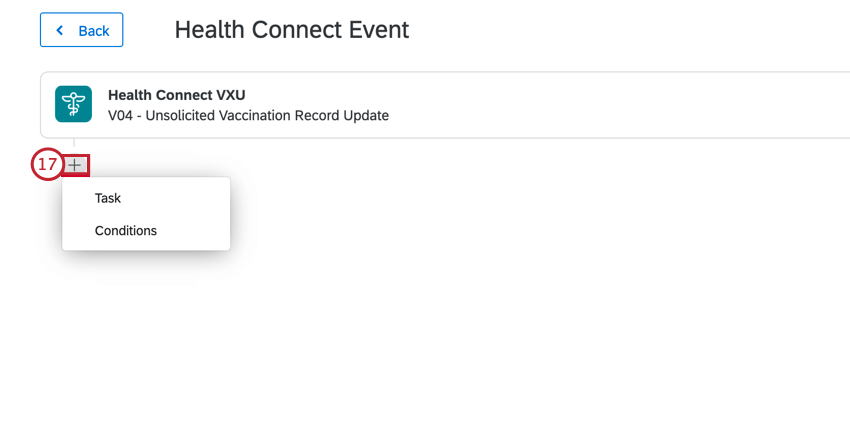The width and height of the screenshot is (850, 425).
Task: Click the blank space inside the Task/Conditions popup
Action: 195,215
